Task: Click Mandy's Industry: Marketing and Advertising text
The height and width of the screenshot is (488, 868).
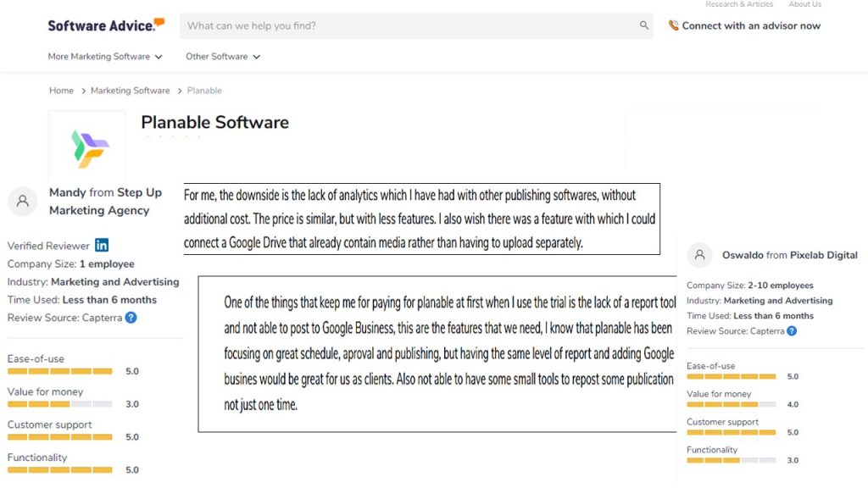Action: 93,281
